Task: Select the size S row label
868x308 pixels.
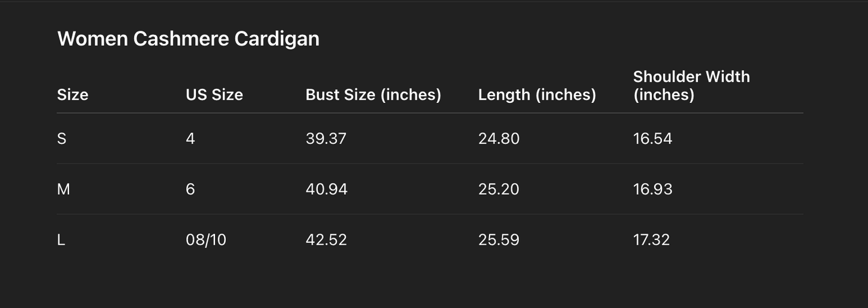Action: (x=61, y=139)
